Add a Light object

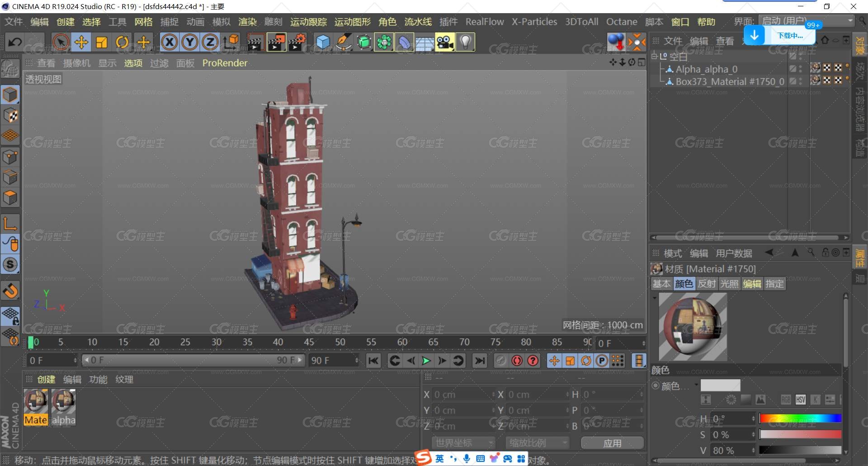pos(466,42)
